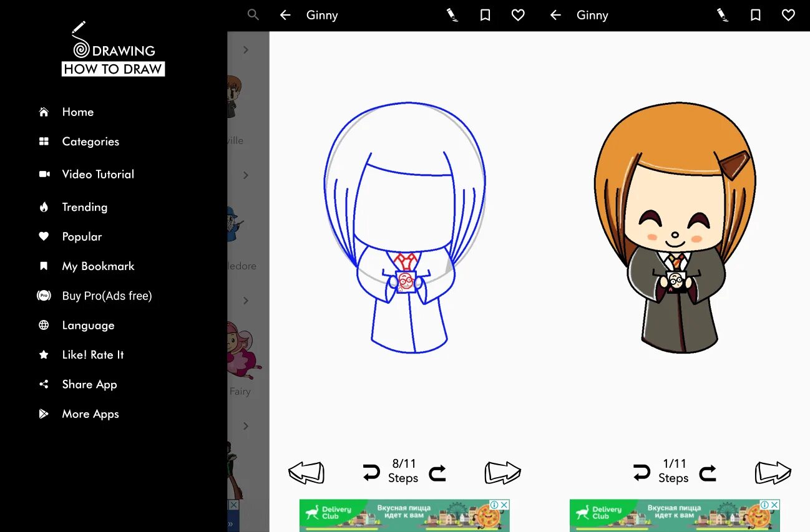Open the Fairy drawing thumbnail
The width and height of the screenshot is (810, 532).
pos(243,349)
